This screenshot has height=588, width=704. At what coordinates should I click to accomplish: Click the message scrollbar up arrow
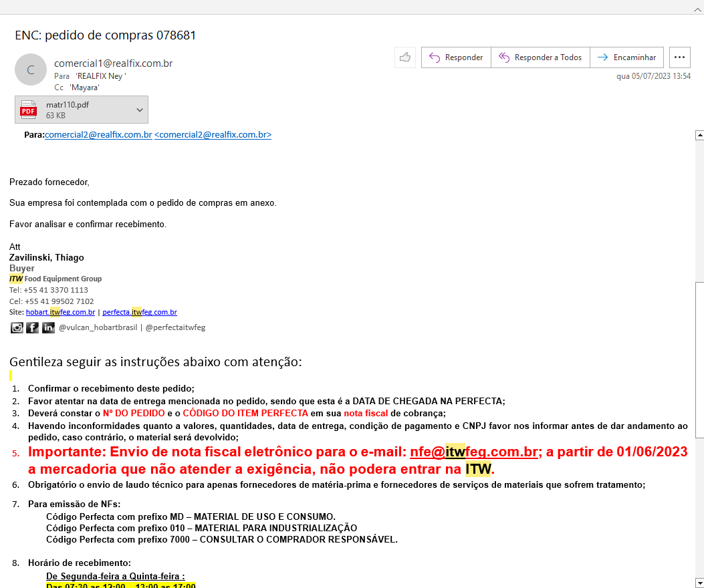pos(699,135)
